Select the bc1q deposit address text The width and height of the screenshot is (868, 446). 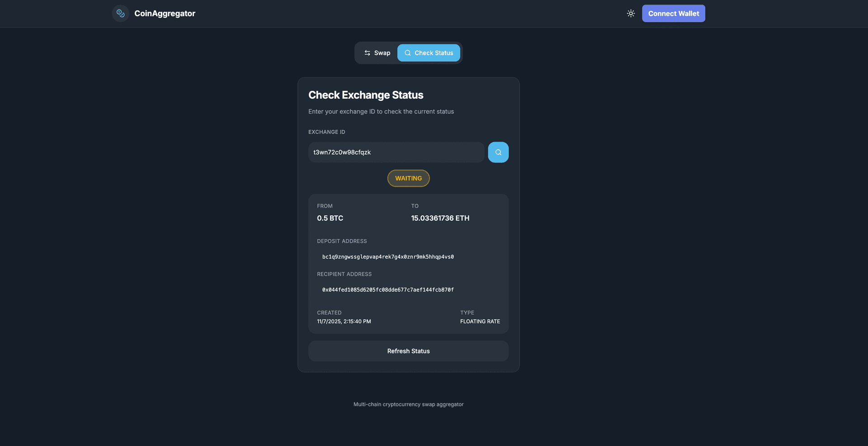pyautogui.click(x=387, y=257)
